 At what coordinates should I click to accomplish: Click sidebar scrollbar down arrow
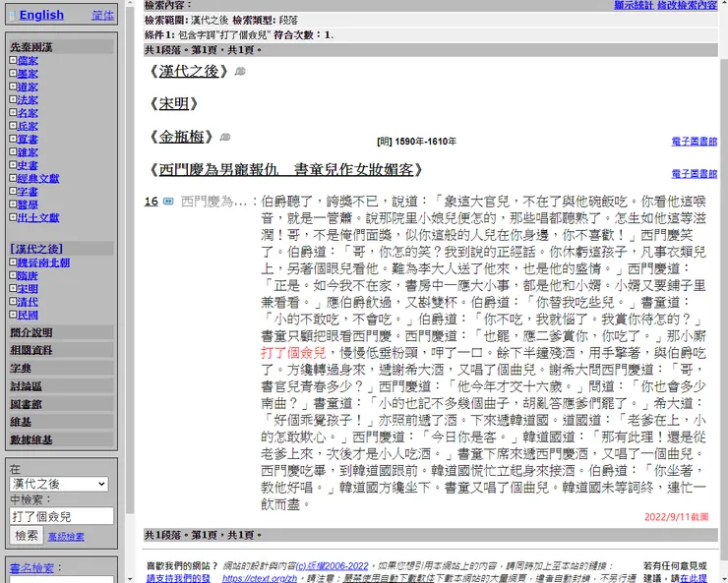pyautogui.click(x=130, y=579)
